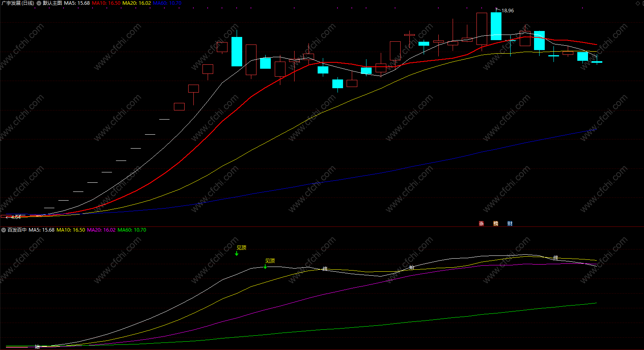Click sub-chart magenta MA20: 16.02 value
The width and height of the screenshot is (644, 350).
click(x=101, y=230)
